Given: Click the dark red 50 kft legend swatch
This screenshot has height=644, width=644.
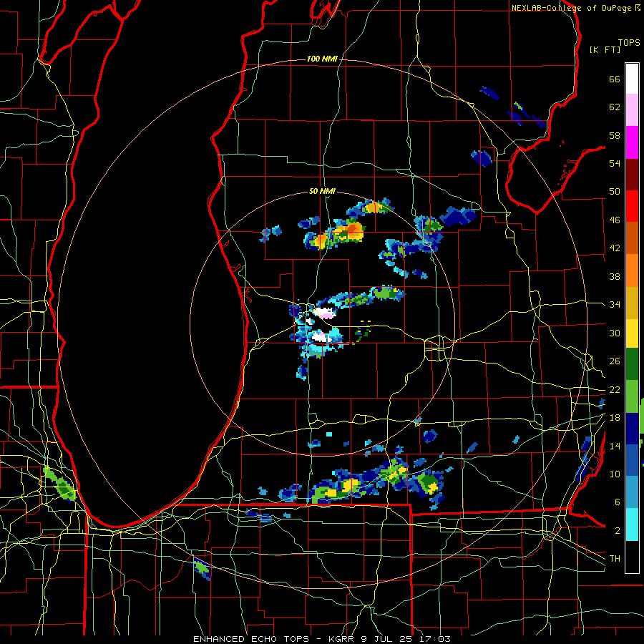Looking at the screenshot, I should [x=632, y=175].
